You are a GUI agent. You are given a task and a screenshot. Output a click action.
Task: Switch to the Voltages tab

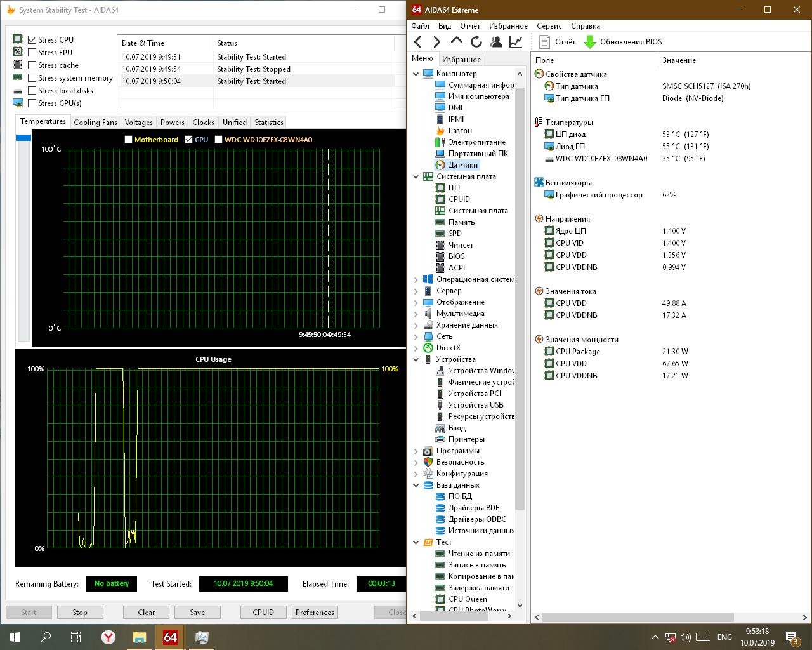point(138,123)
